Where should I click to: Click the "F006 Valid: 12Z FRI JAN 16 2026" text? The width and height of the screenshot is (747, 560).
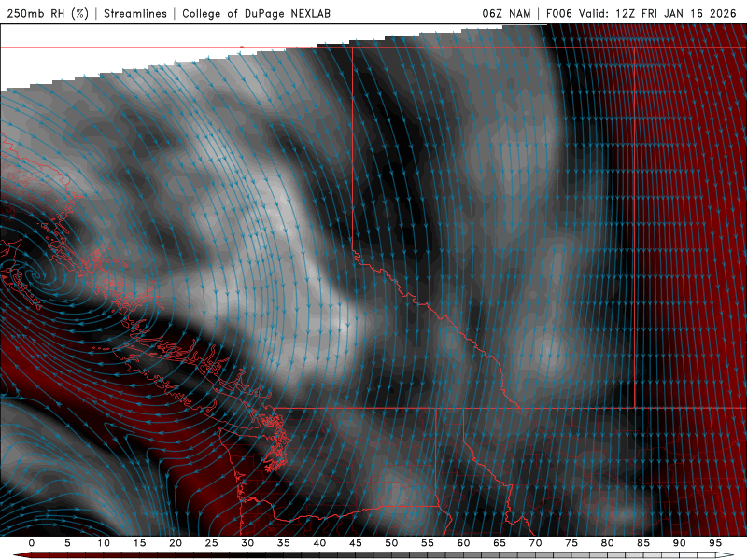coord(641,13)
